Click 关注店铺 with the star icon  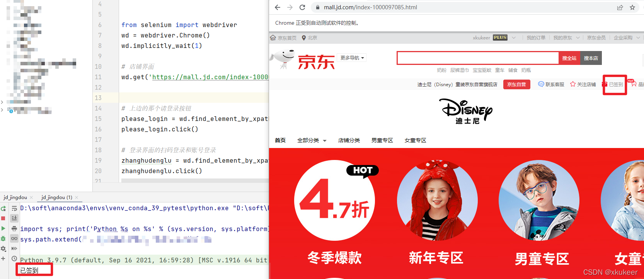click(583, 84)
